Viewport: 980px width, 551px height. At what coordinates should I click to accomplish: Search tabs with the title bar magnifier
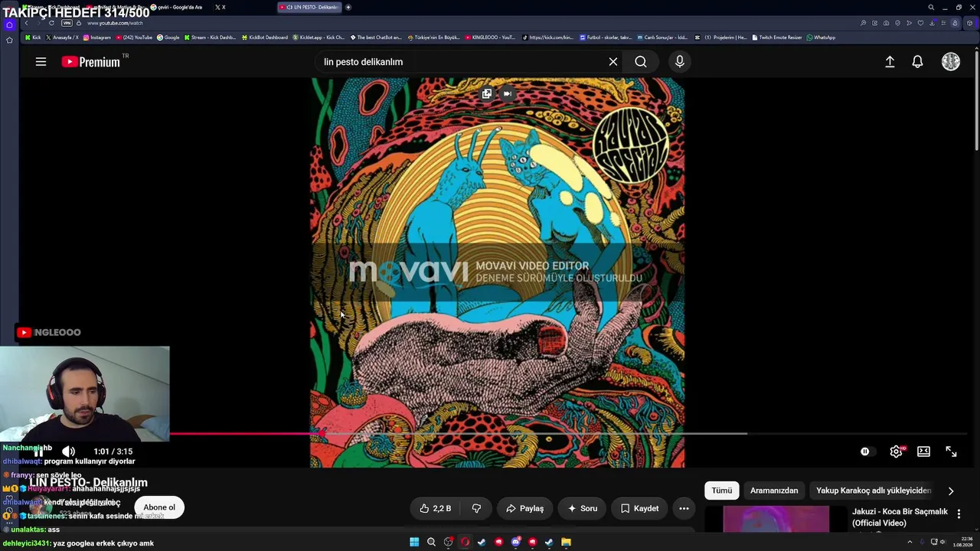pyautogui.click(x=931, y=8)
